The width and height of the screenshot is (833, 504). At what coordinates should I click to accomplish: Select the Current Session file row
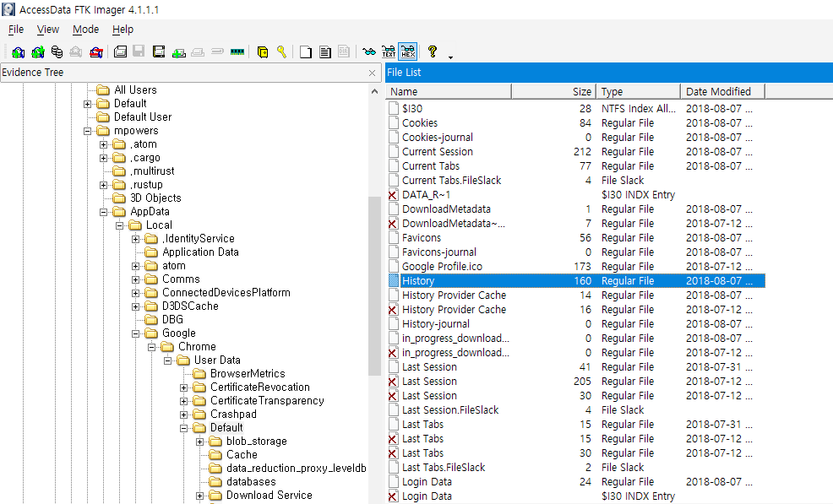[x=576, y=151]
